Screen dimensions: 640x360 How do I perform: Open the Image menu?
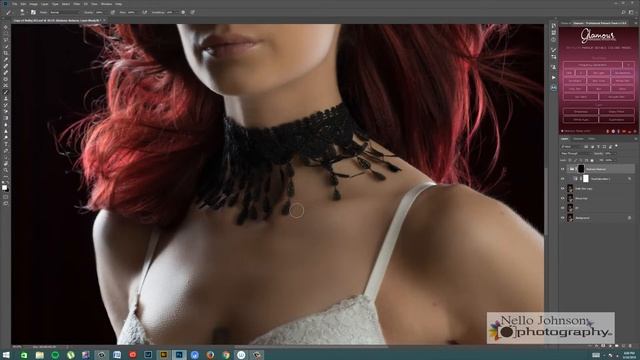pyautogui.click(x=33, y=4)
